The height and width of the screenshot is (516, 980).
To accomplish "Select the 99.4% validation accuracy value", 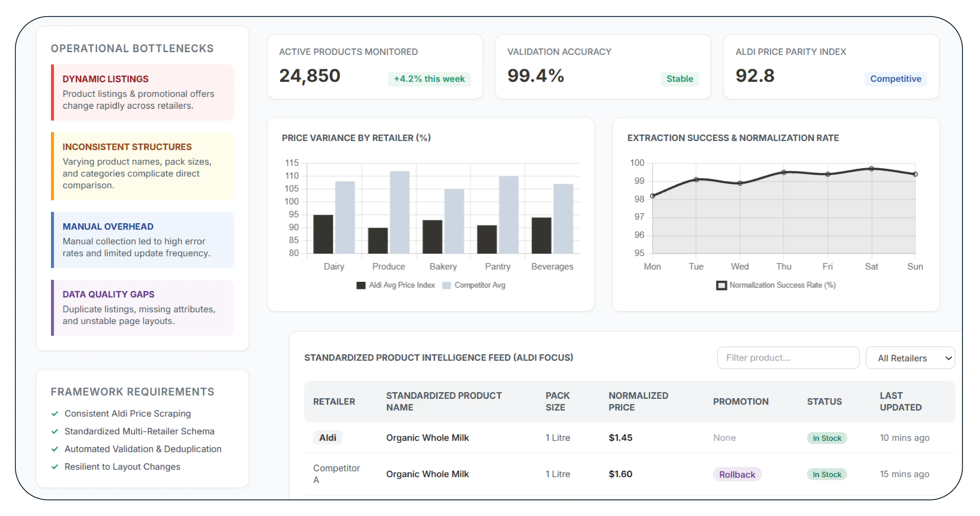I will click(x=536, y=76).
